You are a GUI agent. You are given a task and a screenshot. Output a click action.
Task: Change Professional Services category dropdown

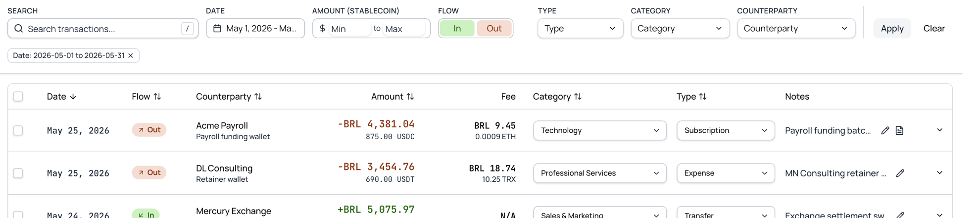600,173
